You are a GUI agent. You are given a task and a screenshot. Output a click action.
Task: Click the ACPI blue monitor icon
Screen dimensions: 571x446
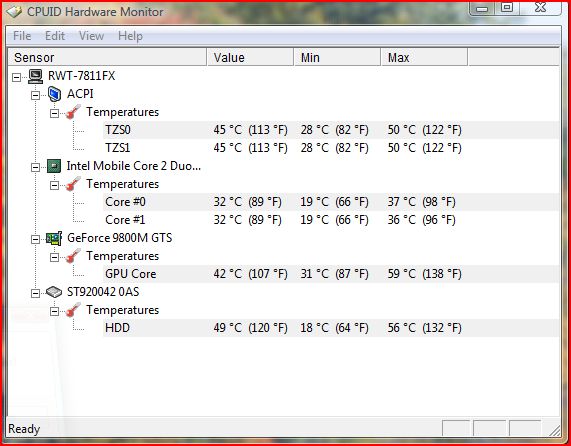[x=54, y=94]
